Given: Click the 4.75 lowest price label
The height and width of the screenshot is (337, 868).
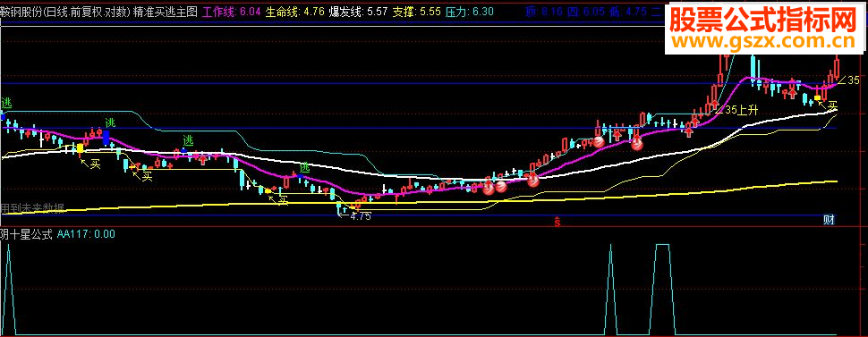Looking at the screenshot, I should coord(361,216).
